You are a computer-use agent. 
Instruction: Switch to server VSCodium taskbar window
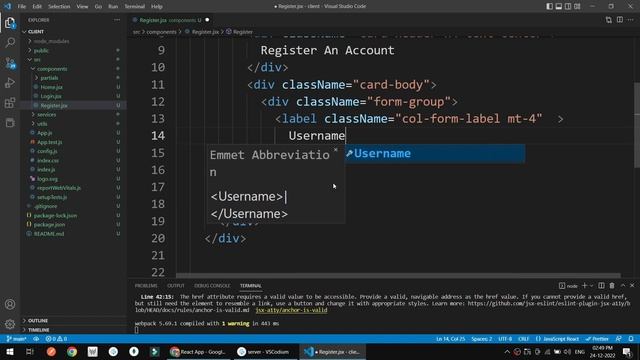coord(265,351)
